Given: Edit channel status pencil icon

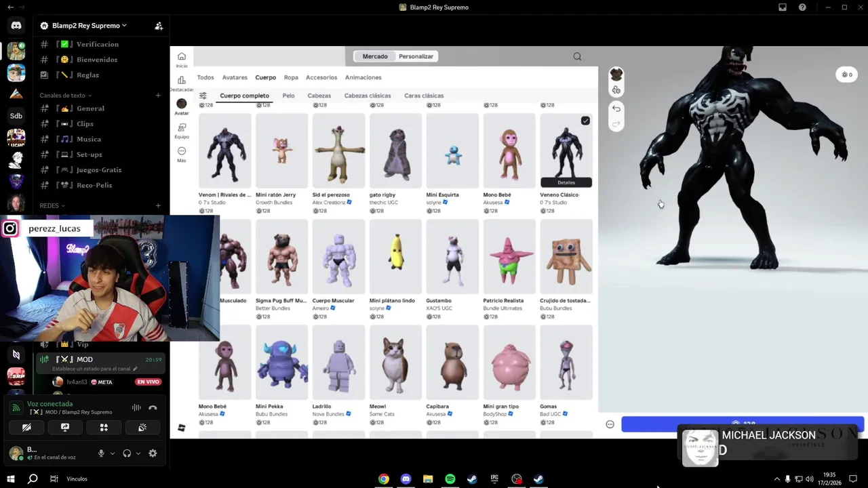Looking at the screenshot, I should [135, 369].
